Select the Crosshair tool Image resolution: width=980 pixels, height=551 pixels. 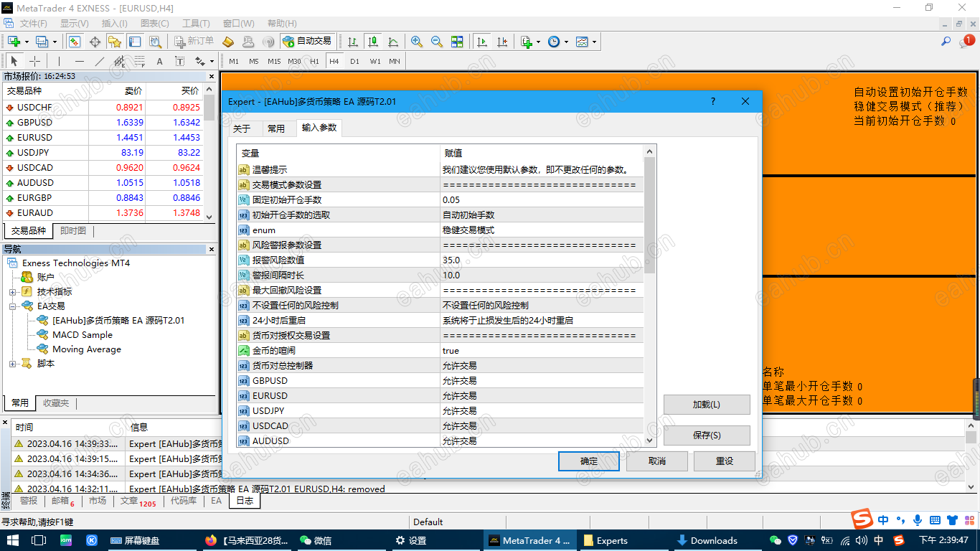point(34,61)
